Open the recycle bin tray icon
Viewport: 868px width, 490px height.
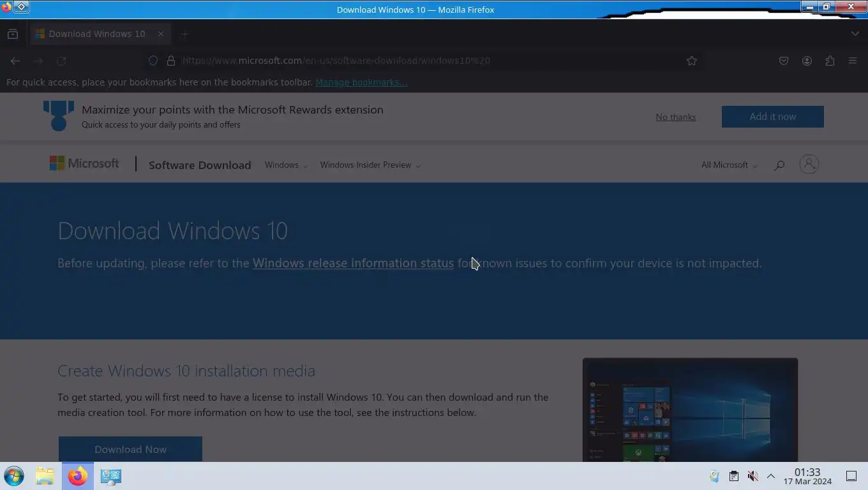click(715, 476)
